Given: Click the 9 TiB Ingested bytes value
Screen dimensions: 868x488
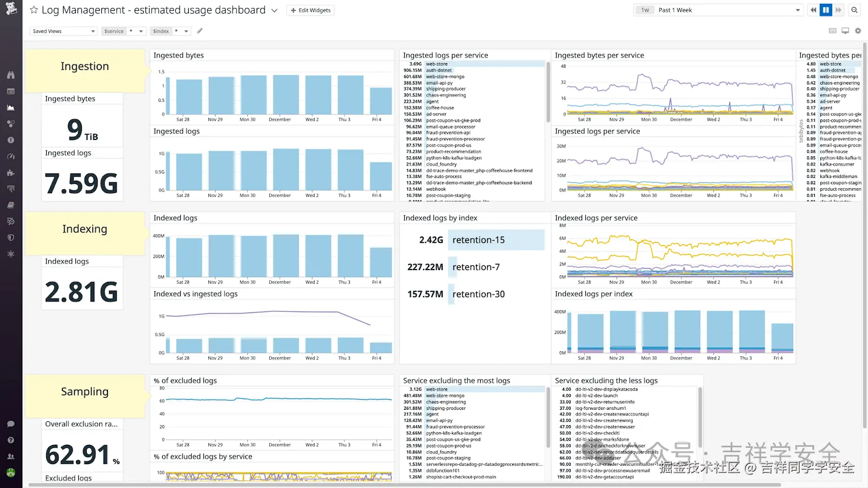Looking at the screenshot, I should (82, 129).
